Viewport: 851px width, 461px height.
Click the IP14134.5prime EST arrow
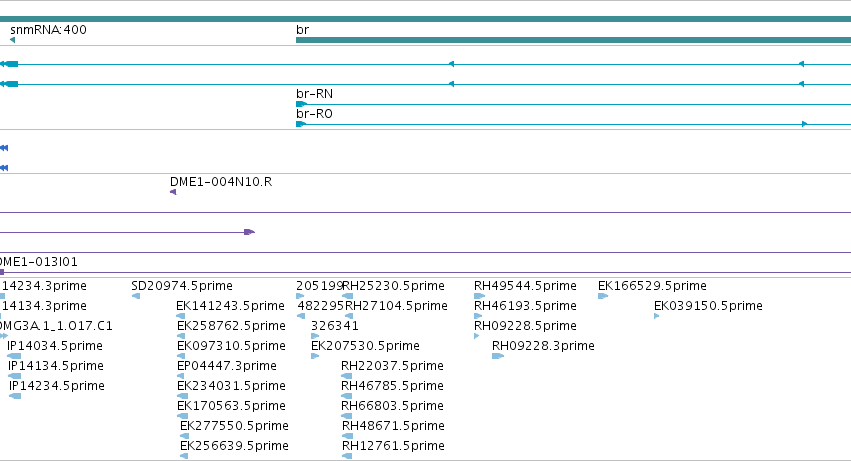[15, 376]
